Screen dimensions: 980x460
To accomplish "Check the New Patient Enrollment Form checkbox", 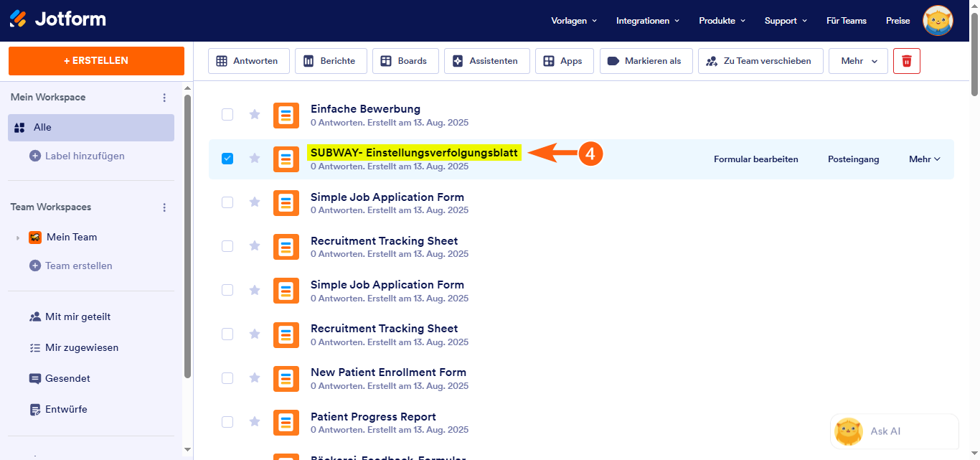I will click(x=227, y=378).
